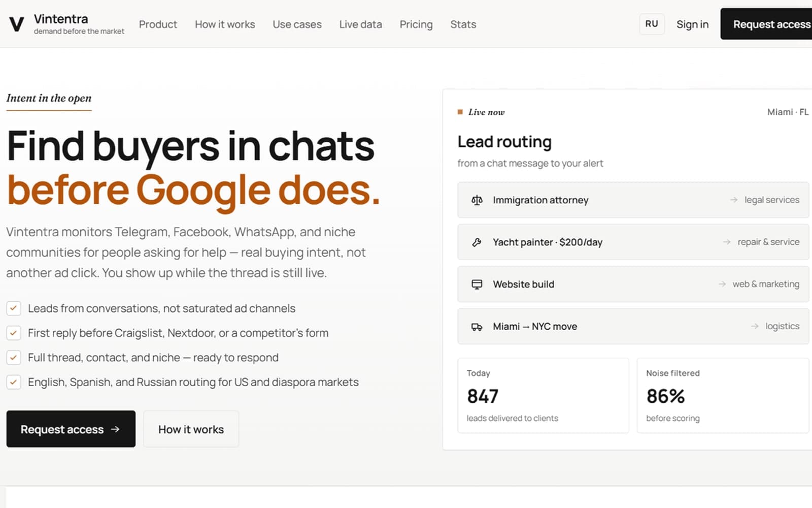Click the web & marketing category label
The height and width of the screenshot is (508, 812).
766,284
